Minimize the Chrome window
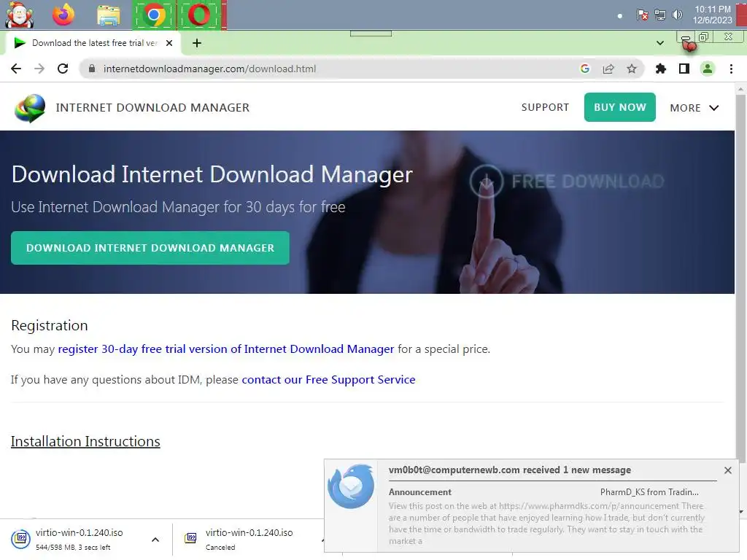The height and width of the screenshot is (560, 747). pyautogui.click(x=685, y=38)
